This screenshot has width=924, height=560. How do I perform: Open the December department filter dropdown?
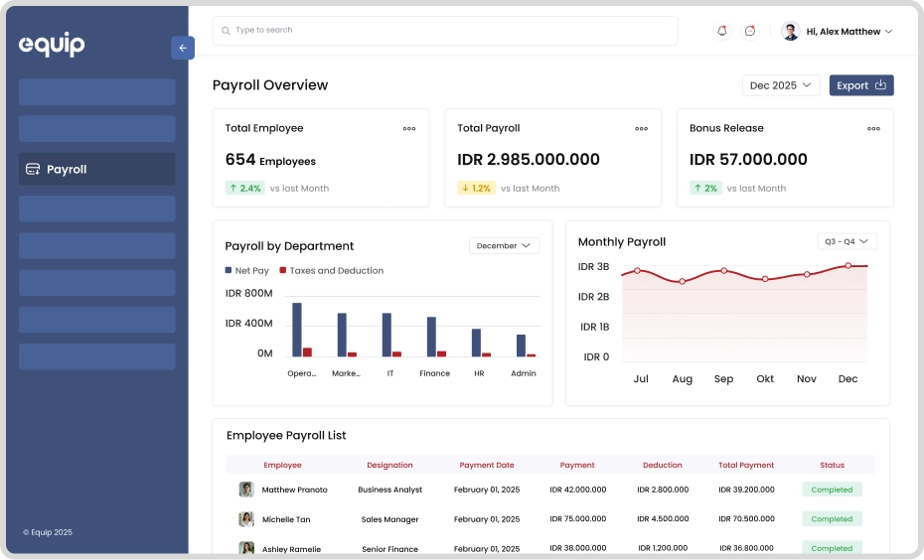(504, 245)
